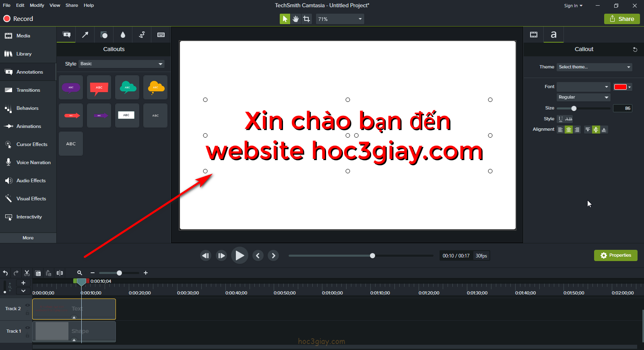Image resolution: width=644 pixels, height=350 pixels.
Task: Open the Select theme dropdown
Action: (594, 67)
